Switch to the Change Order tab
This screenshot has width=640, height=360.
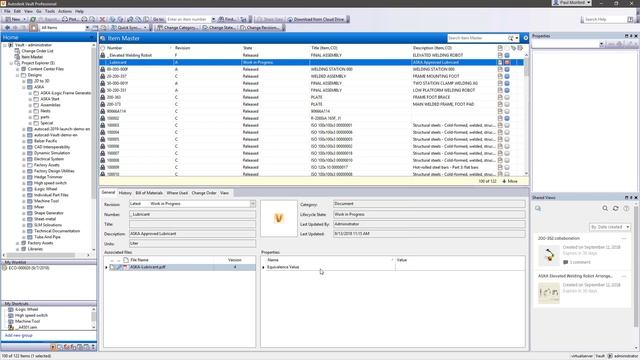click(204, 193)
